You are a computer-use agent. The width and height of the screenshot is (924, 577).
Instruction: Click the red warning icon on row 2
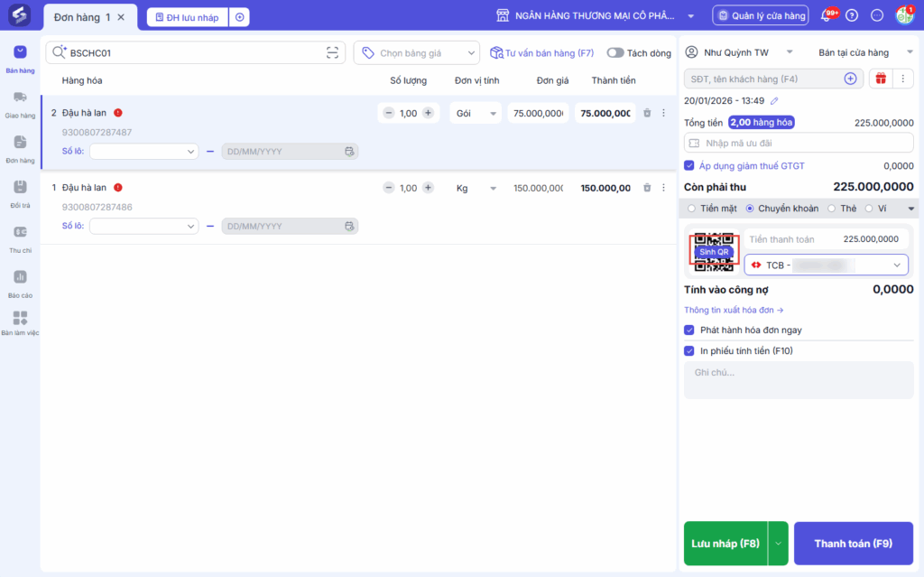pyautogui.click(x=118, y=113)
